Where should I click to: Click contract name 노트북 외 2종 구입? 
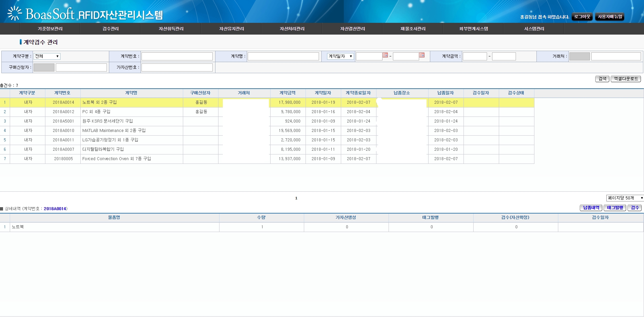click(x=99, y=102)
